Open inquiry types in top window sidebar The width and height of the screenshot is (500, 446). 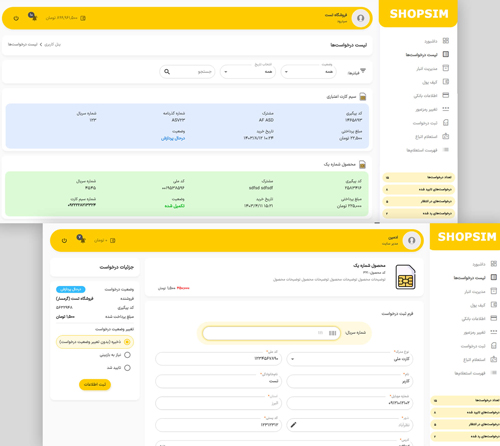(x=432, y=137)
